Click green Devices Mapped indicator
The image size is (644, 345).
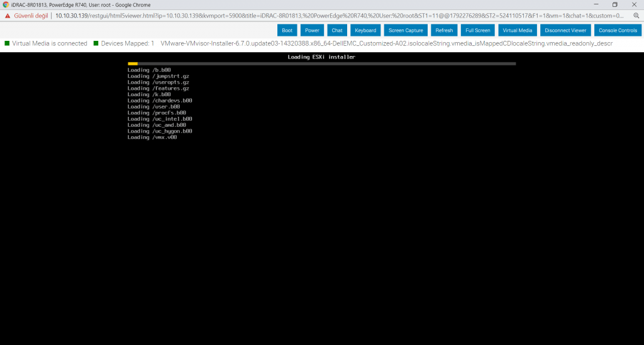(x=96, y=43)
